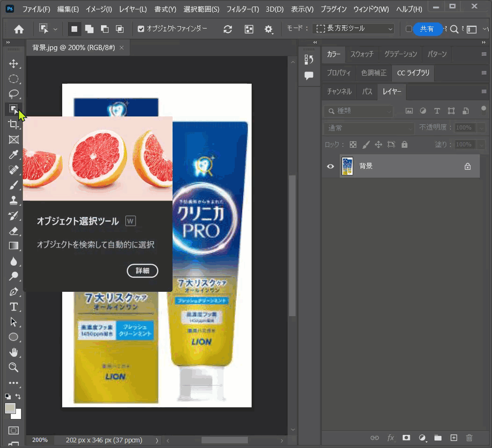This screenshot has width=492, height=448.
Task: Open the 不透明度 opacity dropdown arrow
Action: click(x=481, y=128)
